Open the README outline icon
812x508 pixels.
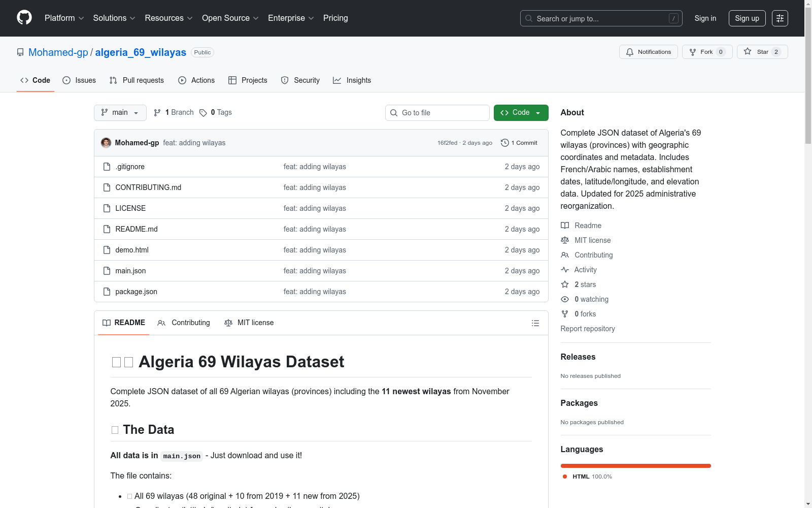click(x=535, y=323)
